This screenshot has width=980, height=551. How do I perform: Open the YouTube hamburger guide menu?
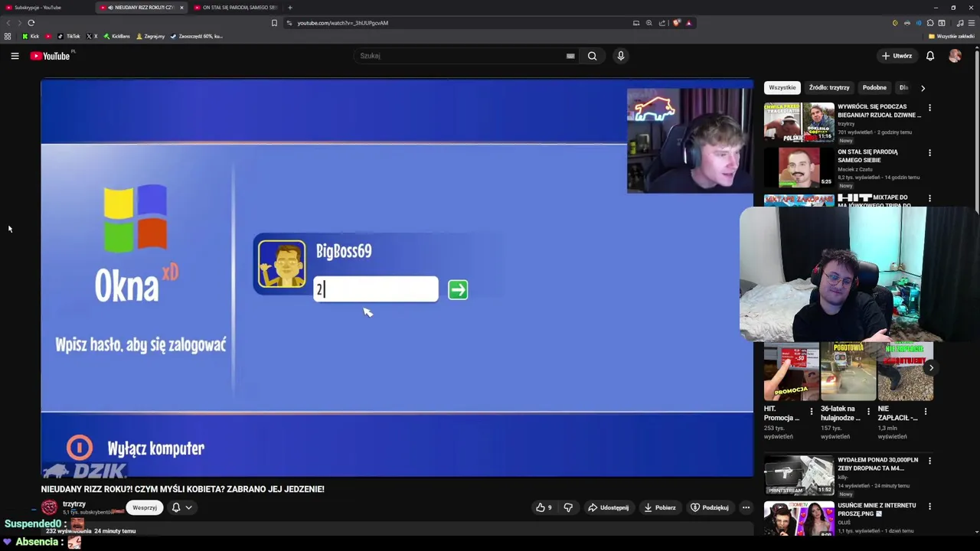click(15, 56)
